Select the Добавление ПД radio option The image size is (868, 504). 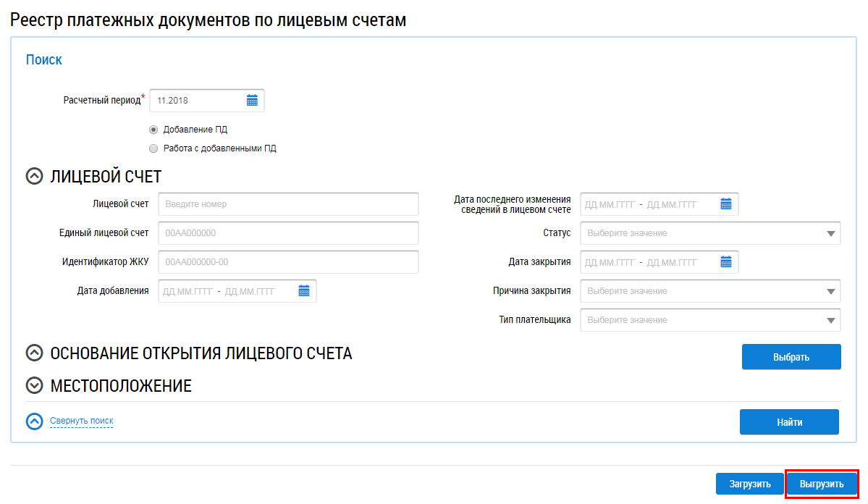coord(153,130)
